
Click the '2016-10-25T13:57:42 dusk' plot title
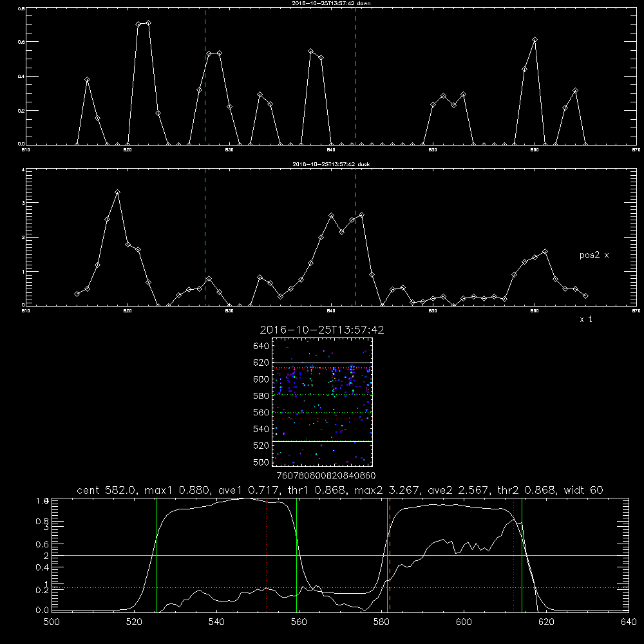331,164
